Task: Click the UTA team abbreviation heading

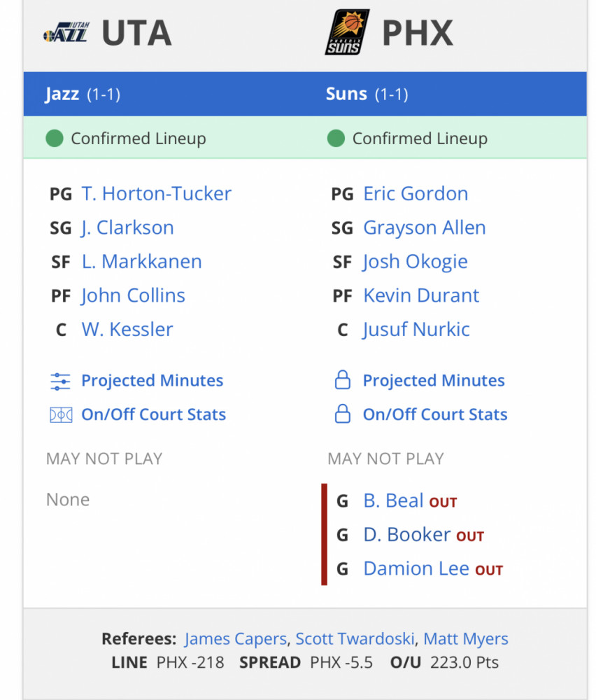Action: pyautogui.click(x=136, y=33)
